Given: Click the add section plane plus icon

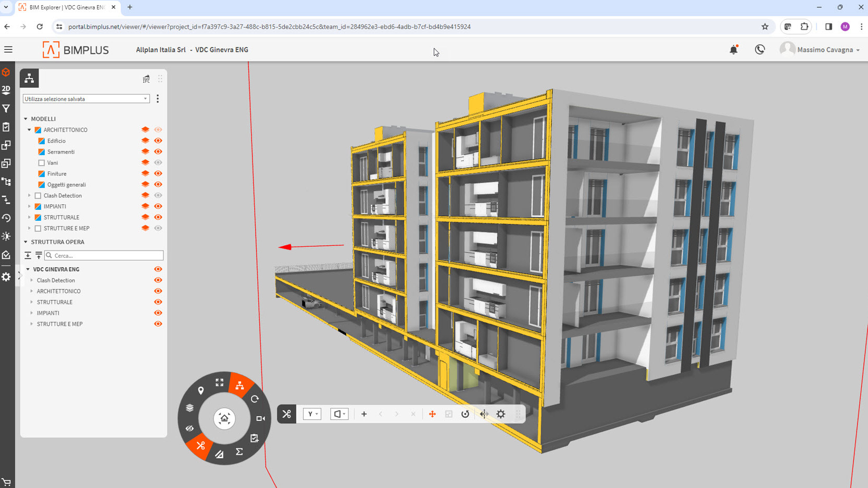Looking at the screenshot, I should [364, 414].
